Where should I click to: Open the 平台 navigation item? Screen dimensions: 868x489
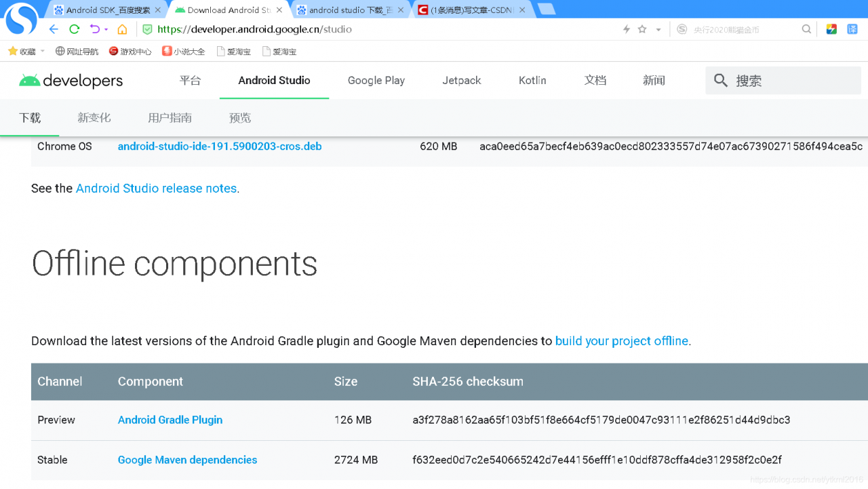click(190, 80)
